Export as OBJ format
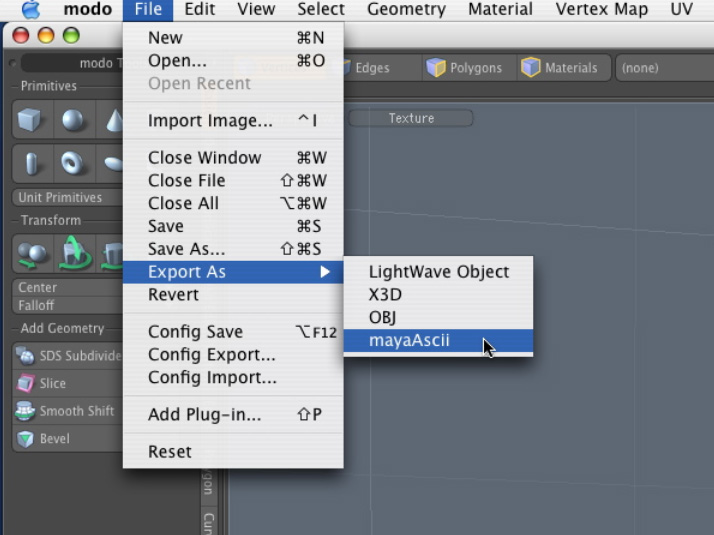This screenshot has height=535, width=714. 438,317
